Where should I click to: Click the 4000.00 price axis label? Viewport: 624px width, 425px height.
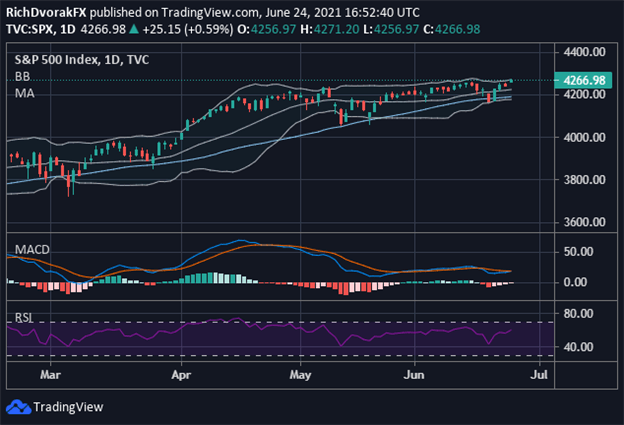point(585,137)
